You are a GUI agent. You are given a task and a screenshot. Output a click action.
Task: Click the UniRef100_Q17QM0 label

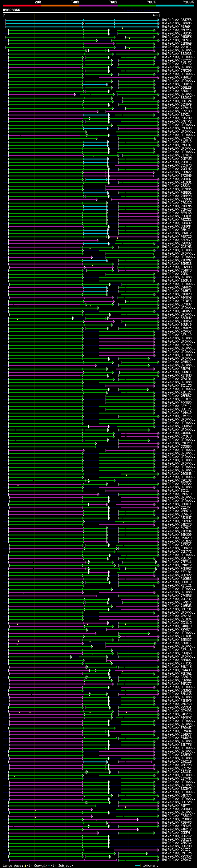(176, 778)
